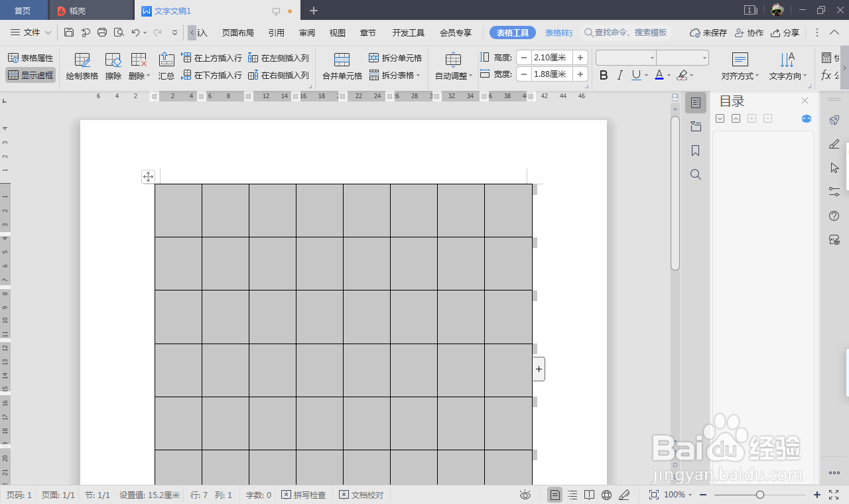Open the Search icon in side panel

pos(695,174)
